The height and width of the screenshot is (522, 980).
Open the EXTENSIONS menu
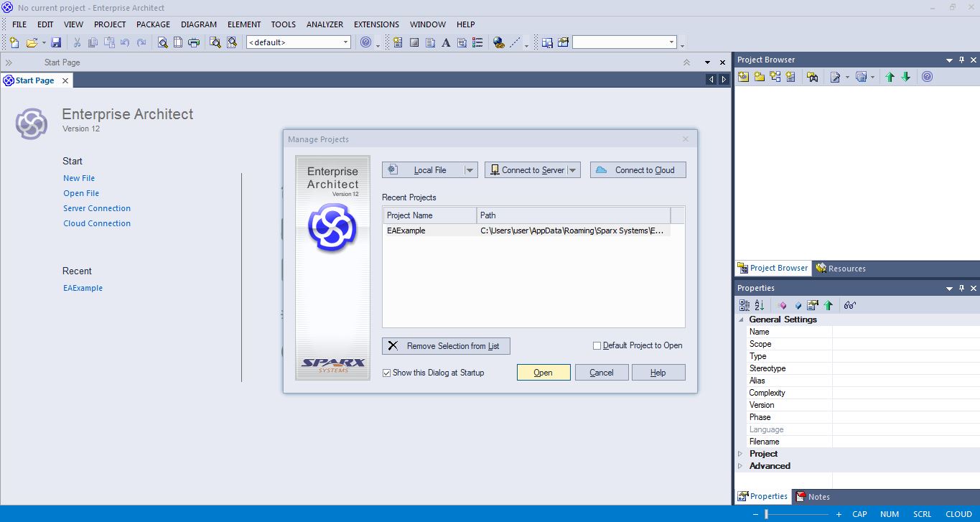[376, 24]
